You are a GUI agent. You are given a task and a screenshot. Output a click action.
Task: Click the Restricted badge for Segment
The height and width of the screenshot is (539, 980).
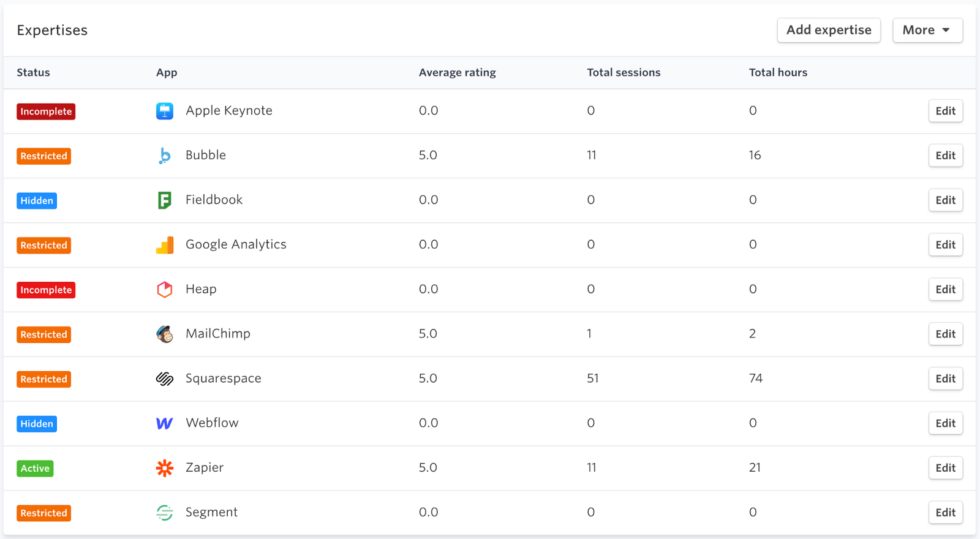[x=43, y=513]
